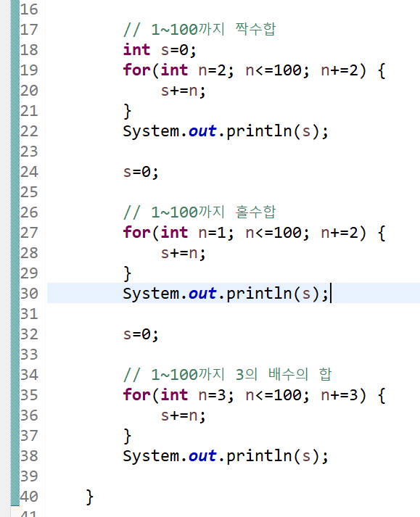Screen dimensions: 420x517
Task: Click "s+=n;" on line 28
Action: tap(183, 253)
